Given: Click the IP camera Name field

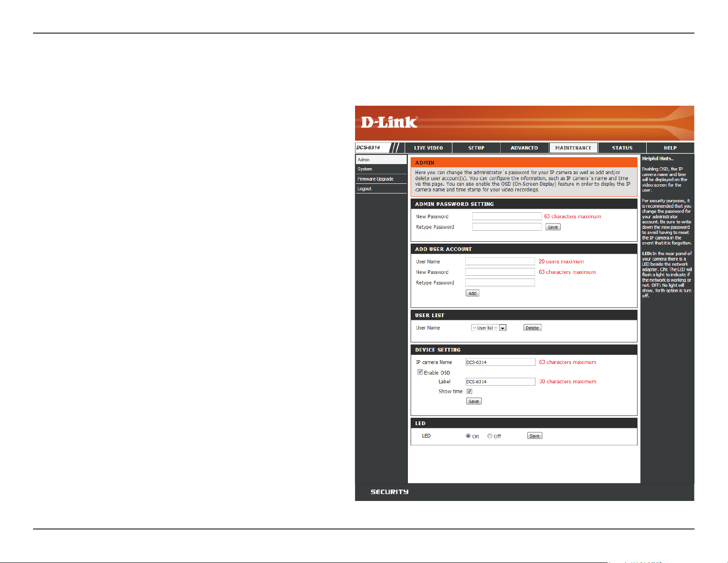Looking at the screenshot, I should click(x=500, y=362).
